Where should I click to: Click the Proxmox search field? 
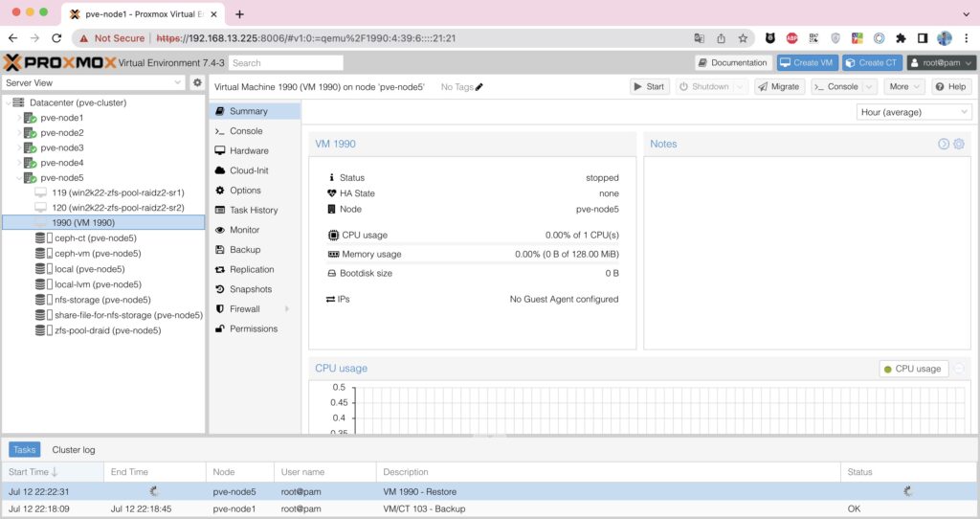285,63
